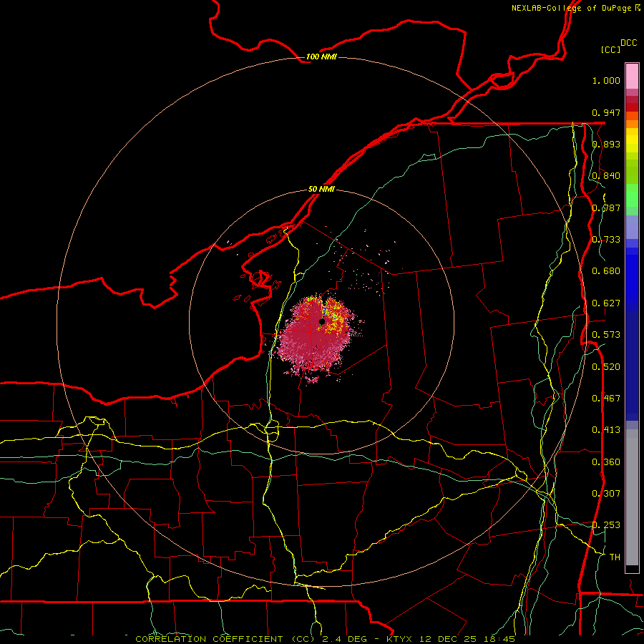Click the 0.360 scale value
Image resolution: width=644 pixels, height=644 pixels.
606,462
